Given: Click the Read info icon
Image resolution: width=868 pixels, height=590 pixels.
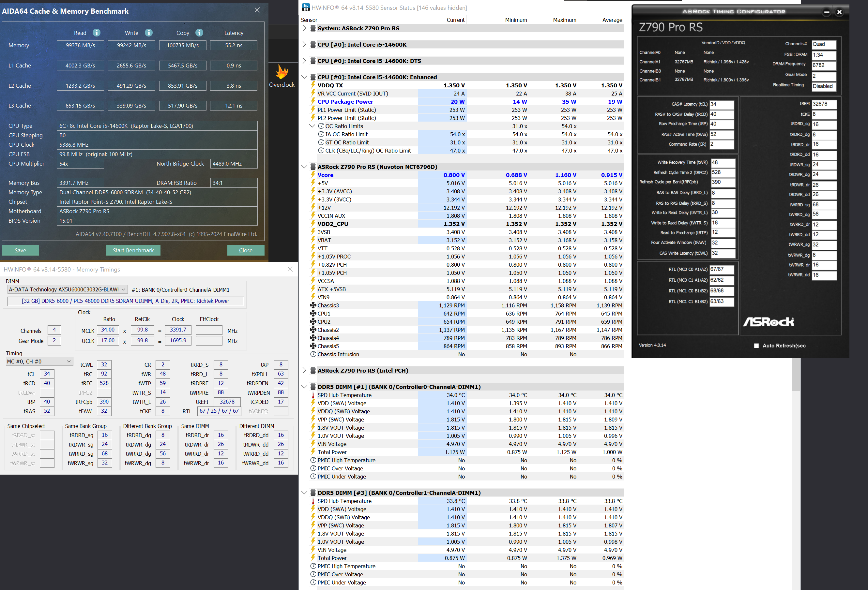Looking at the screenshot, I should [x=96, y=33].
